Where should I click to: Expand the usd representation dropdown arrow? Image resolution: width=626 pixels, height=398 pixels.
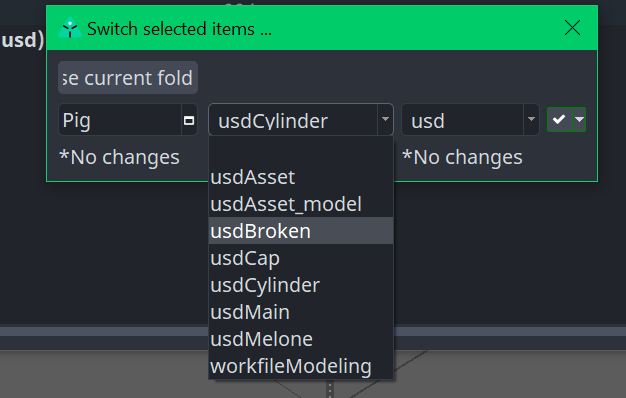pyautogui.click(x=531, y=119)
